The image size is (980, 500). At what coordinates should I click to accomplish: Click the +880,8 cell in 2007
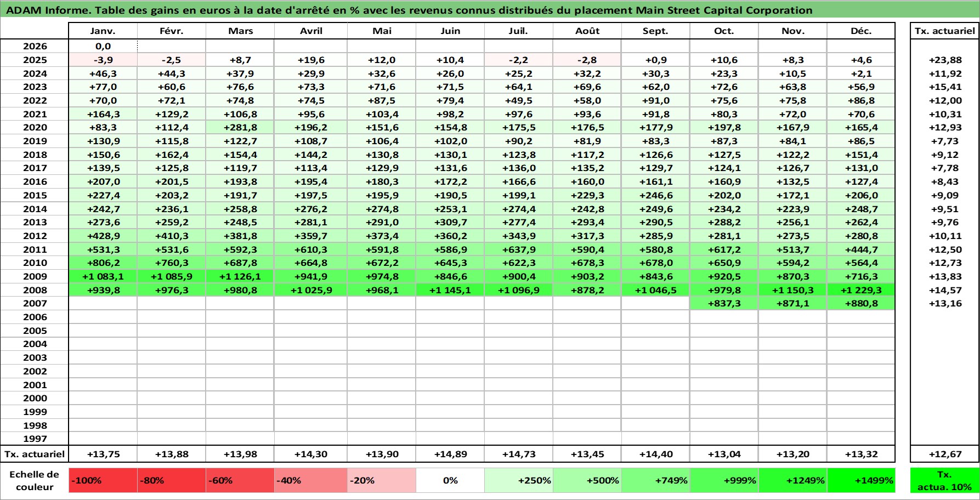point(861,303)
